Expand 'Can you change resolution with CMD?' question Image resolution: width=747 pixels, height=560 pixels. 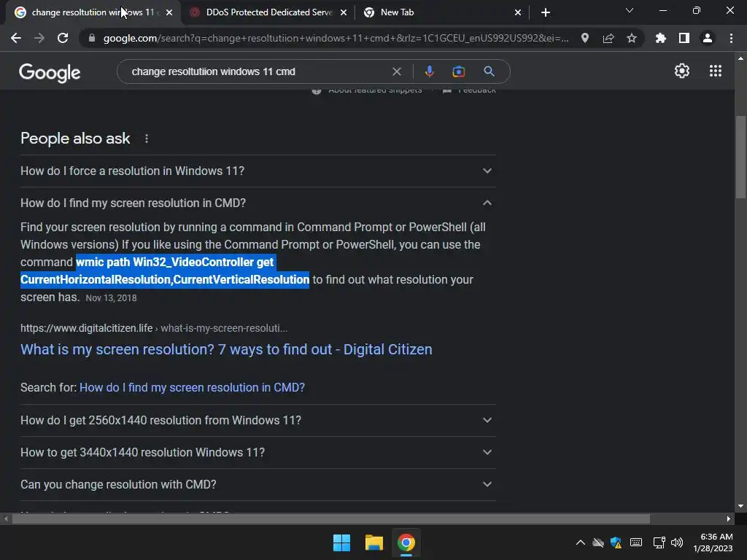point(258,484)
